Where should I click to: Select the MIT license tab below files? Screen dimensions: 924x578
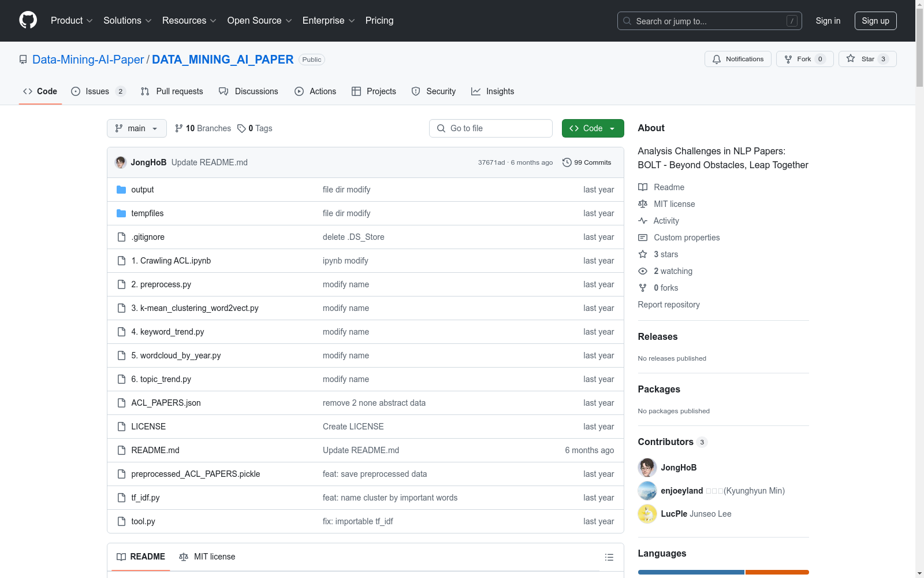207,557
